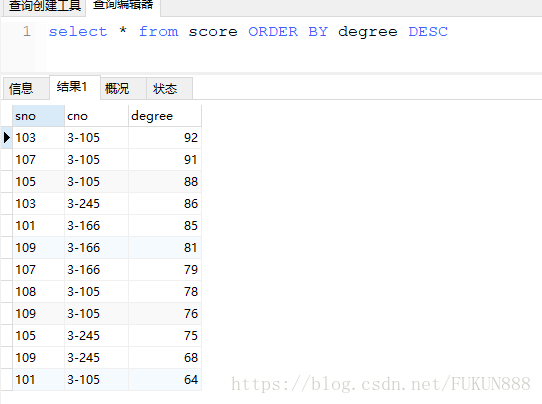
Task: Click the line number 1 gutter
Action: pyautogui.click(x=27, y=32)
